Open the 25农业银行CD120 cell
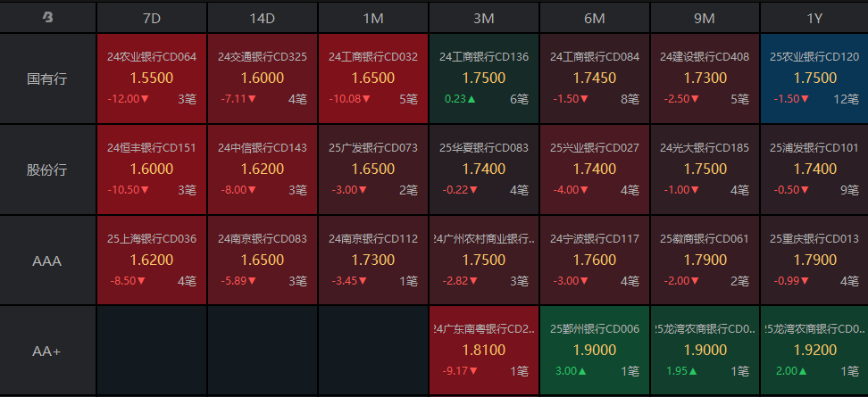The width and height of the screenshot is (868, 397). point(814,79)
